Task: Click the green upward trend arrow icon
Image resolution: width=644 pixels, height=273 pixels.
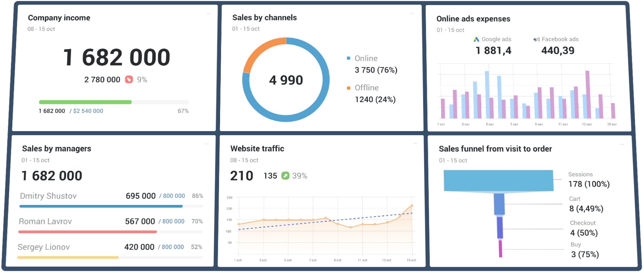Action: pos(285,176)
